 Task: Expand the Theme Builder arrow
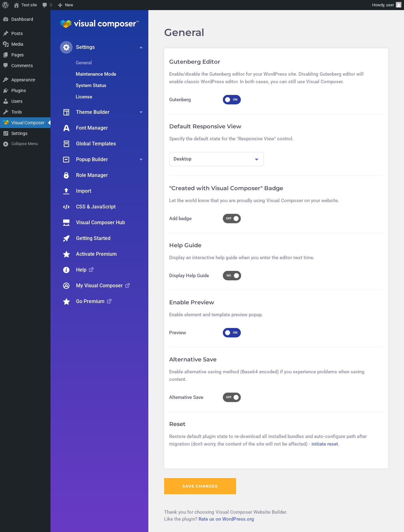(141, 112)
